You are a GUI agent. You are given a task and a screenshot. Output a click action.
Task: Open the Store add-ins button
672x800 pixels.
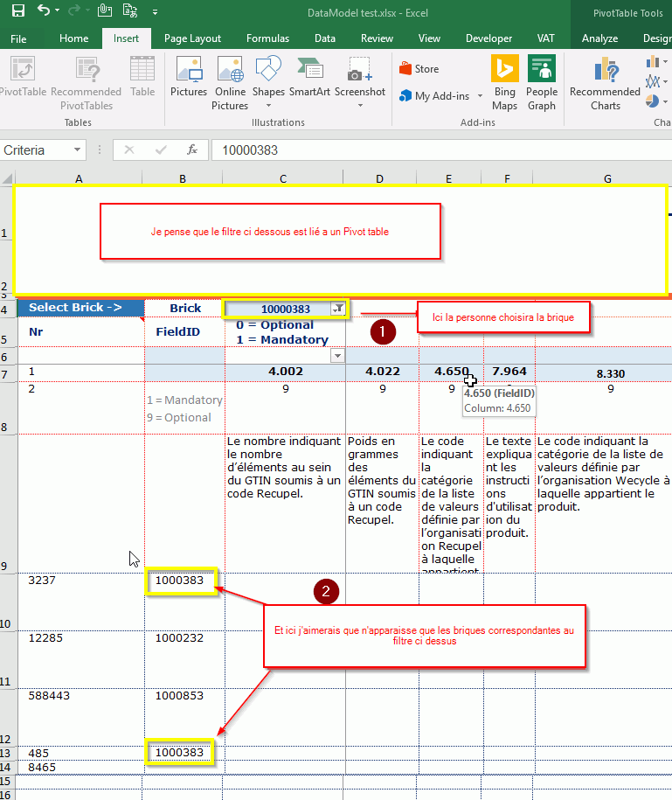(419, 69)
